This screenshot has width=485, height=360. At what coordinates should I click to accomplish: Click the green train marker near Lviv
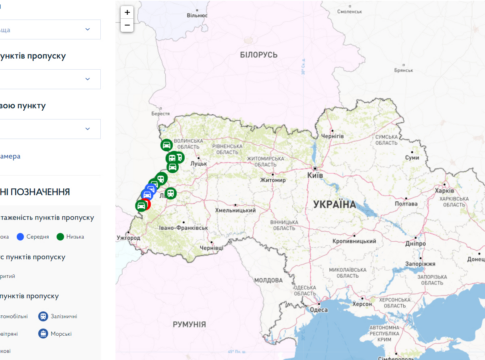coord(170,193)
